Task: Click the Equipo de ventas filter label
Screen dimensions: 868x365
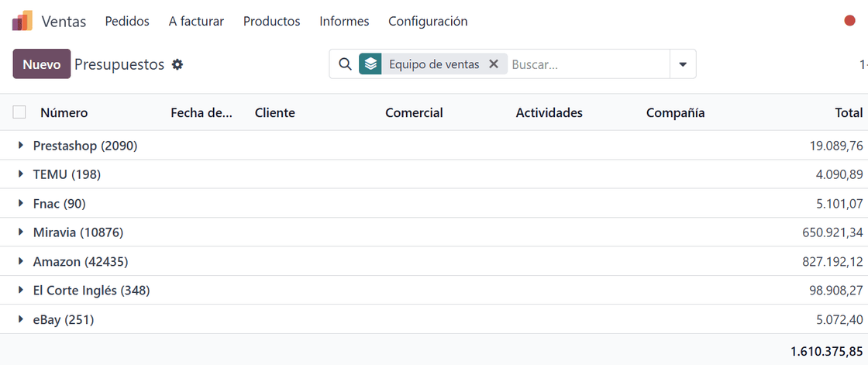Action: (x=434, y=64)
